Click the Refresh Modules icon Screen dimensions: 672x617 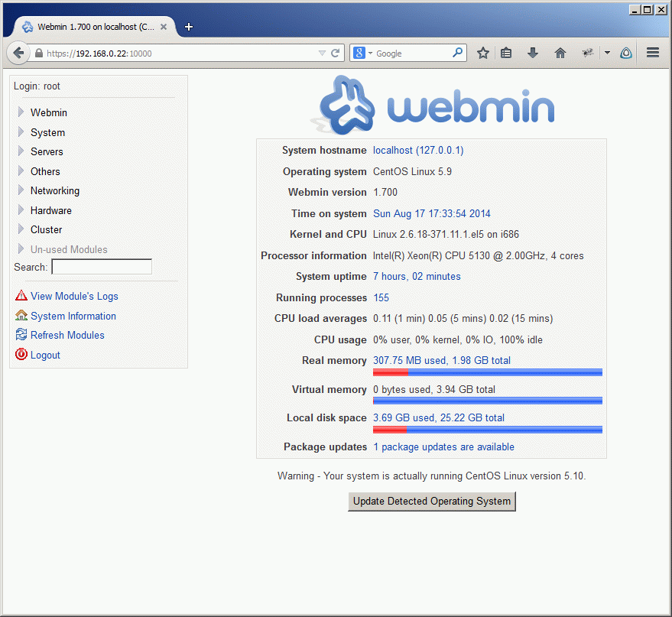pos(21,334)
